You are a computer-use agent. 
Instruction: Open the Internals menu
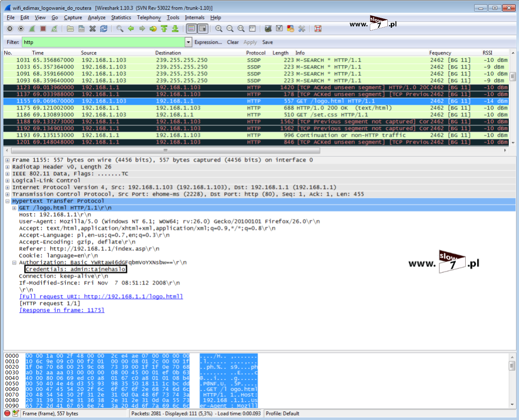(x=195, y=17)
